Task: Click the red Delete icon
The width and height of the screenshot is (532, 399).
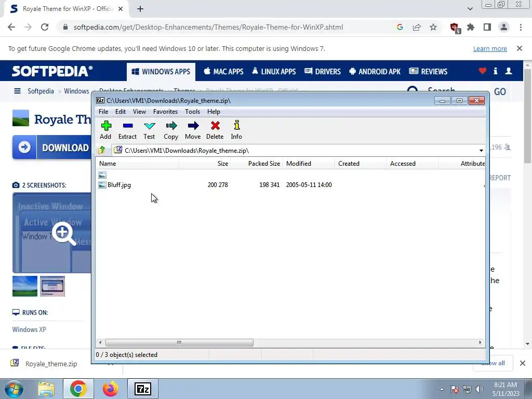Action: pyautogui.click(x=215, y=130)
